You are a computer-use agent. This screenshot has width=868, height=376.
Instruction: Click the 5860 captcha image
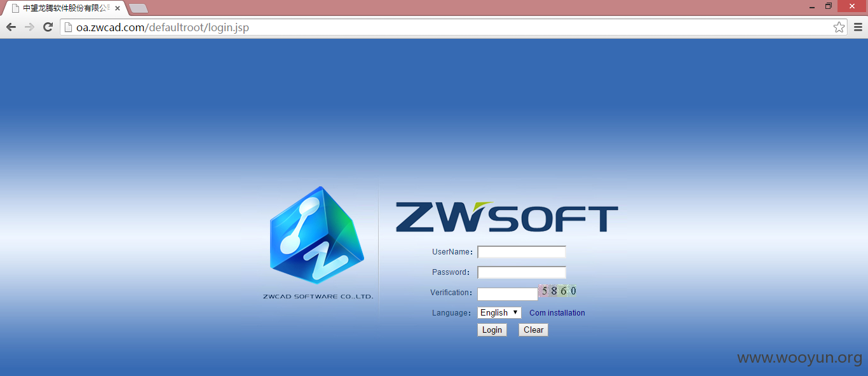point(558,291)
